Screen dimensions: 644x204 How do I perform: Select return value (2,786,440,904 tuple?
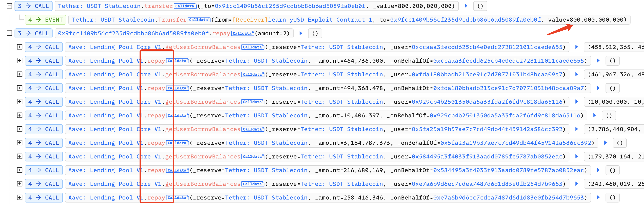614,129
